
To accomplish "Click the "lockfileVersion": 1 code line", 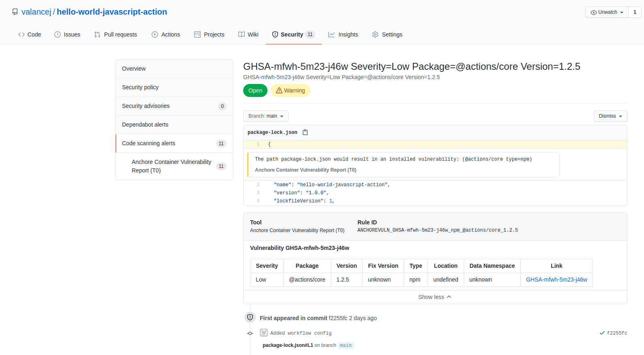I will [x=435, y=201].
